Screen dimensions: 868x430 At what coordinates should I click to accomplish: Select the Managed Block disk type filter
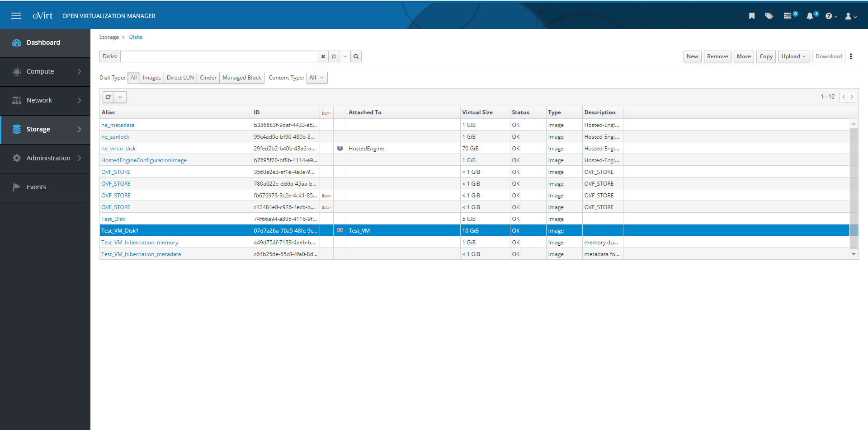point(242,78)
